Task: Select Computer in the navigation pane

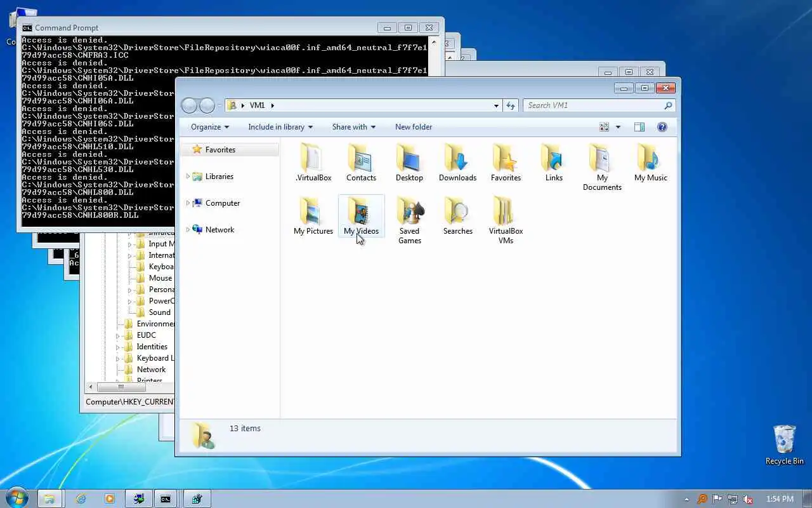Action: tap(222, 203)
